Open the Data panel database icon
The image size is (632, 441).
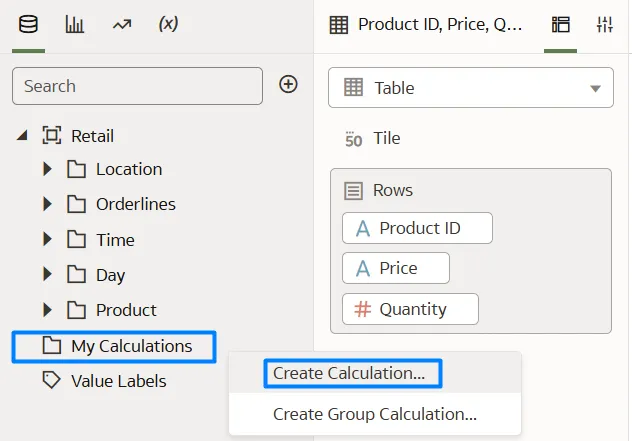coord(28,24)
